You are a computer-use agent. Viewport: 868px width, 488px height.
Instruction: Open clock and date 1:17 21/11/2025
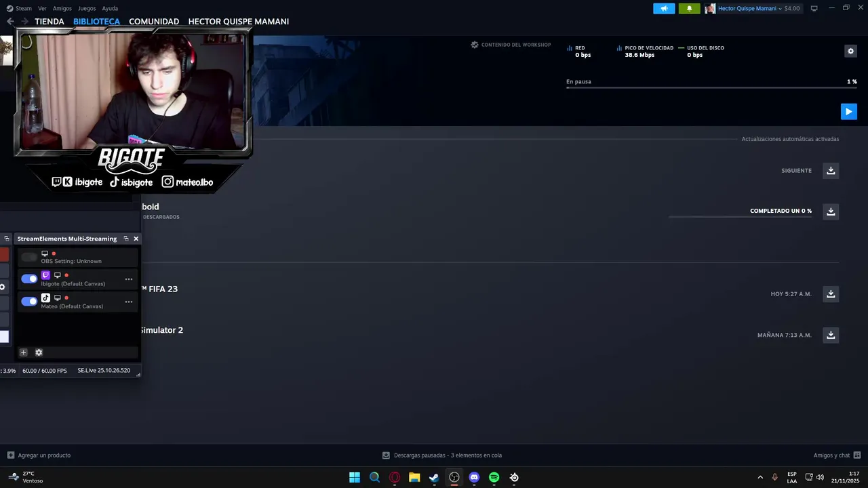(x=846, y=477)
